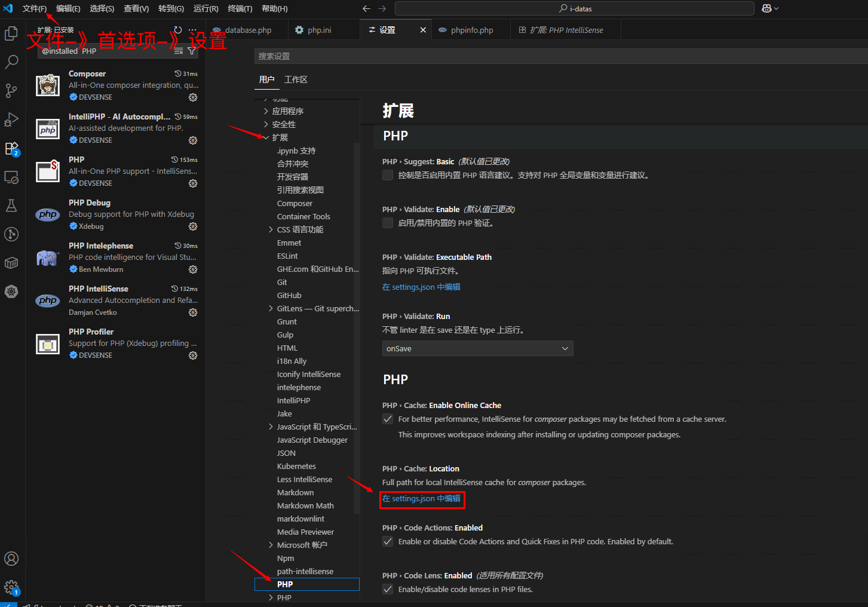Screen dimensions: 868x607
Task: Open Source Control view in activity bar
Action: [x=11, y=91]
